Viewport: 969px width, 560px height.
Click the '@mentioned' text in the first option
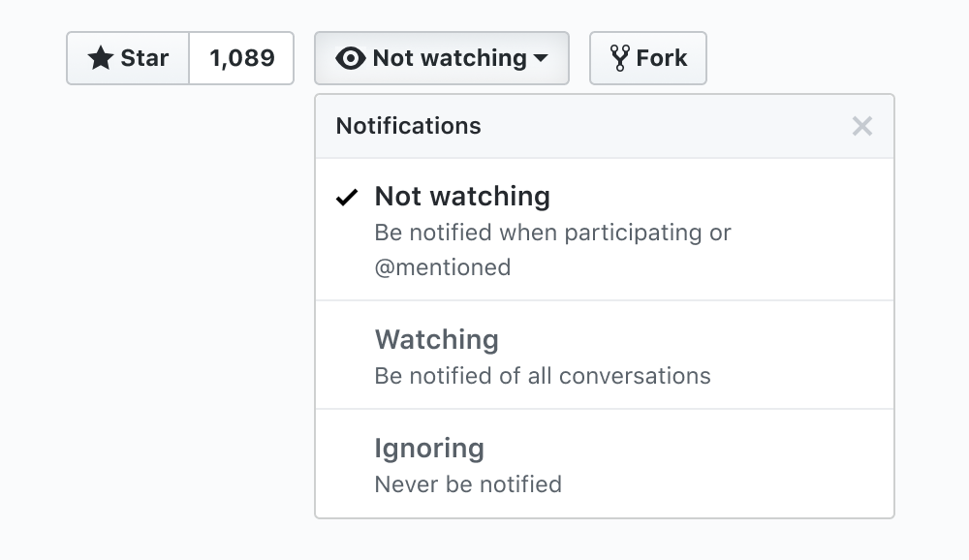click(x=443, y=267)
